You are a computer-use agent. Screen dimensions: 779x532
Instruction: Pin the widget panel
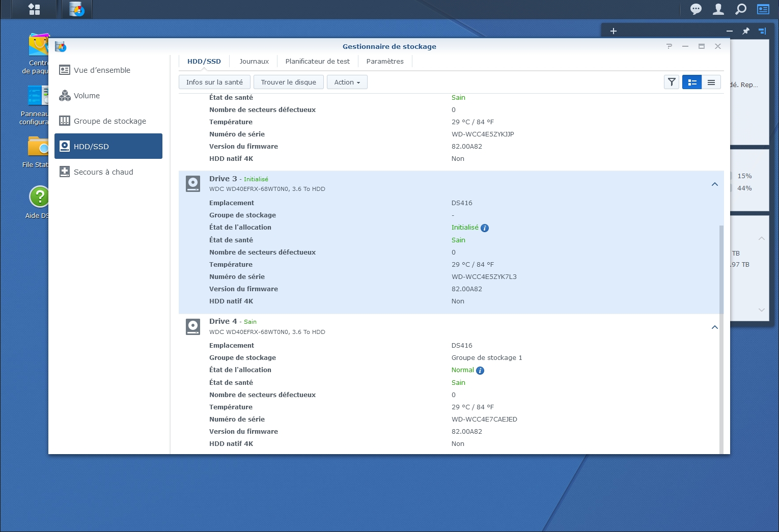[x=746, y=31]
